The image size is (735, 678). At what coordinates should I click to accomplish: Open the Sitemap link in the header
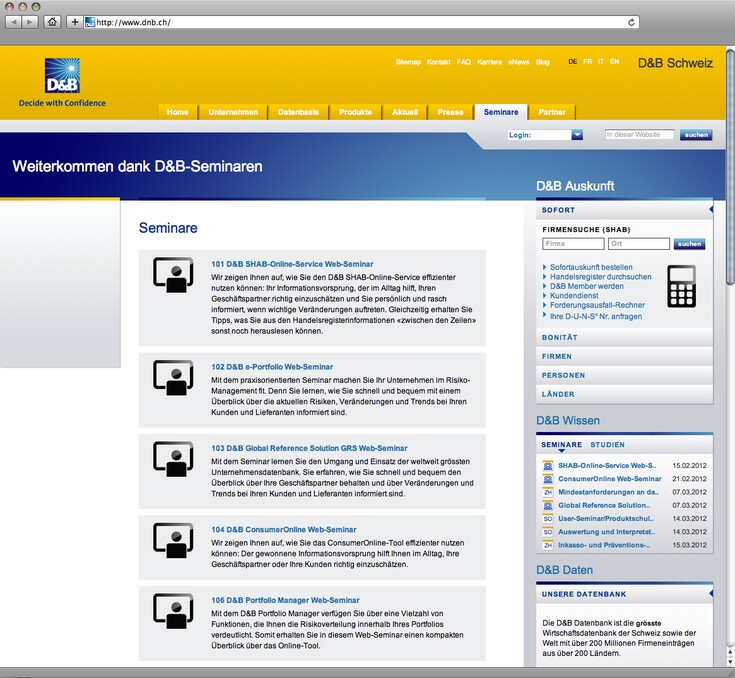408,62
